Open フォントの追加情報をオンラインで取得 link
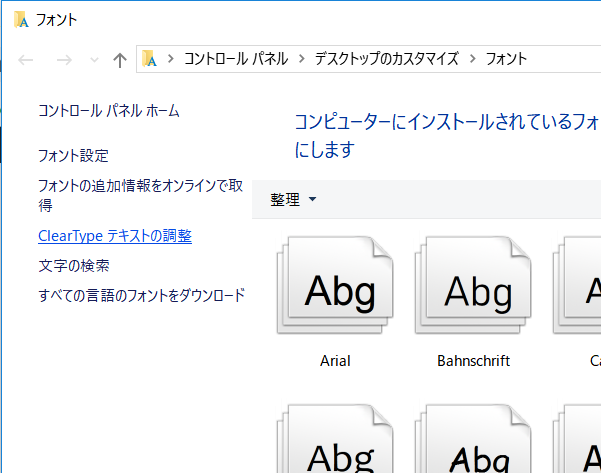 tap(141, 195)
